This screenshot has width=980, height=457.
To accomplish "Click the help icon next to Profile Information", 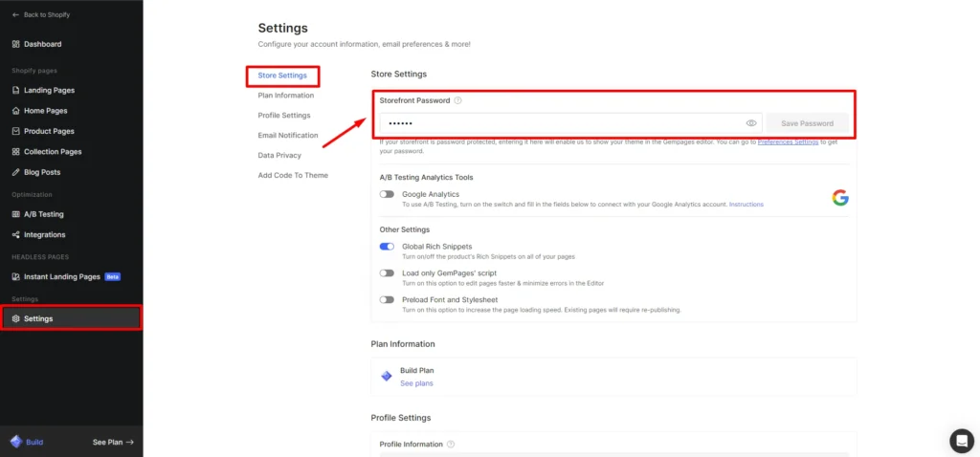I will tap(451, 445).
